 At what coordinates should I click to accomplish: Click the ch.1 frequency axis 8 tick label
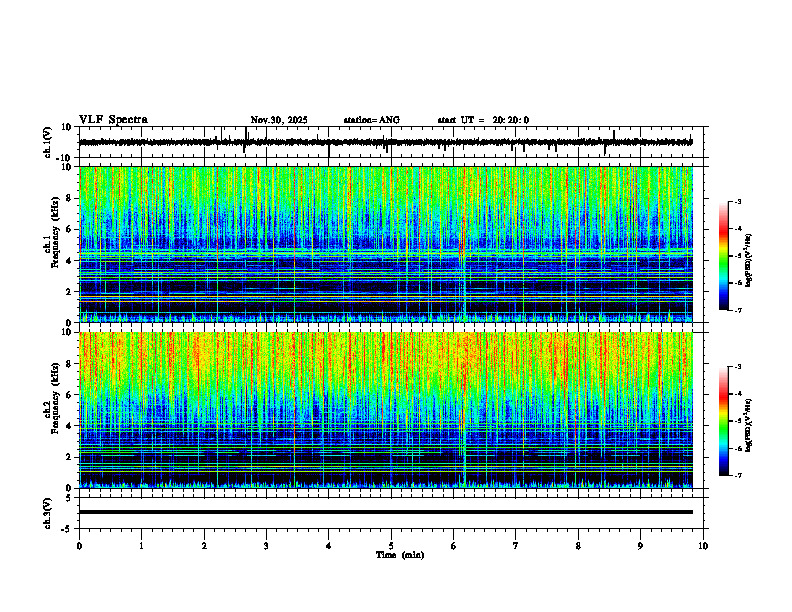click(69, 198)
